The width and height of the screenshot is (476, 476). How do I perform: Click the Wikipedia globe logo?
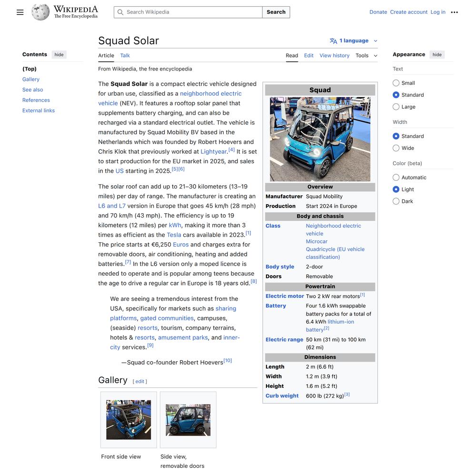pos(40,12)
